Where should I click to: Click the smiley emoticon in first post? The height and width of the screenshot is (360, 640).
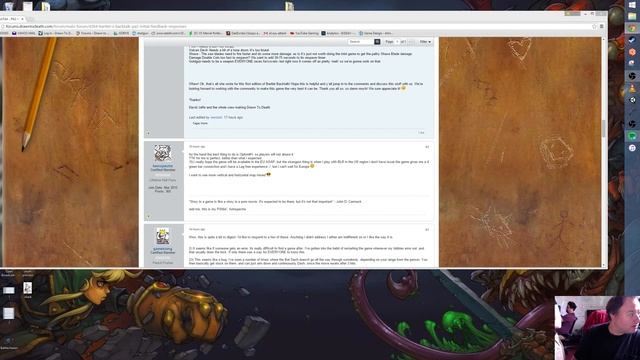pyautogui.click(x=403, y=88)
